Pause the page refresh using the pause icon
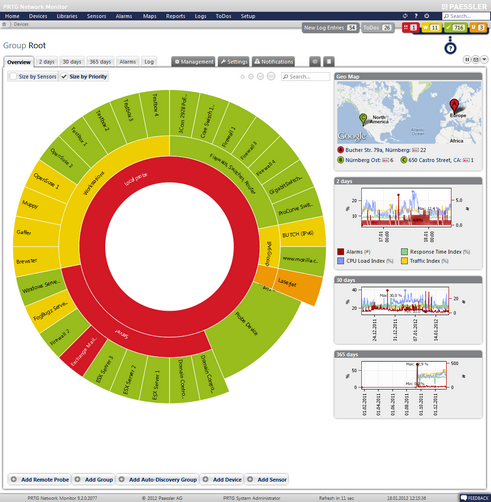 click(467, 59)
